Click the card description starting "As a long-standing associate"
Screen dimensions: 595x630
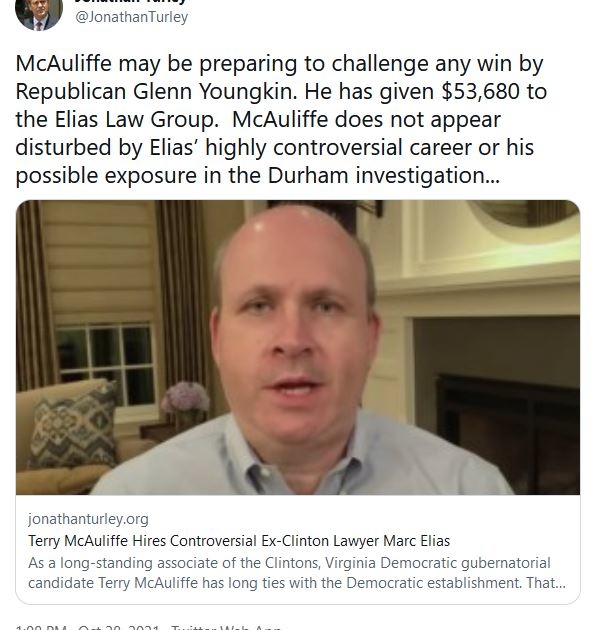click(x=297, y=573)
